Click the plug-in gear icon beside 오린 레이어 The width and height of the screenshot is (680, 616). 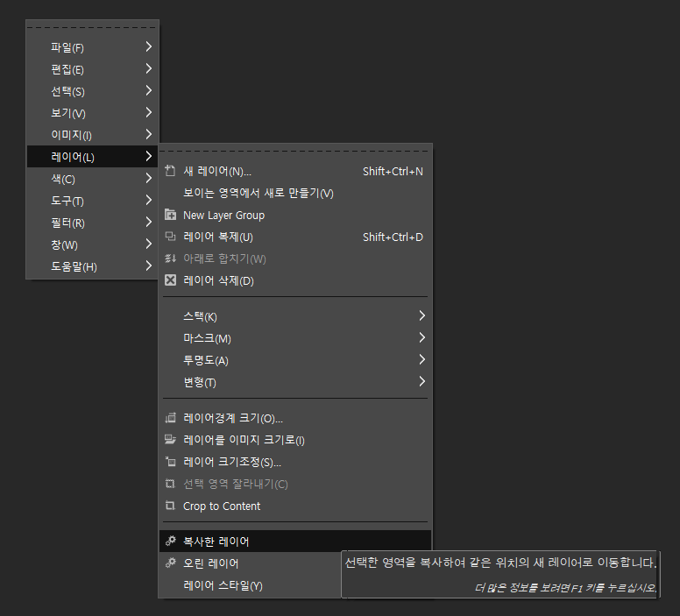coord(170,563)
